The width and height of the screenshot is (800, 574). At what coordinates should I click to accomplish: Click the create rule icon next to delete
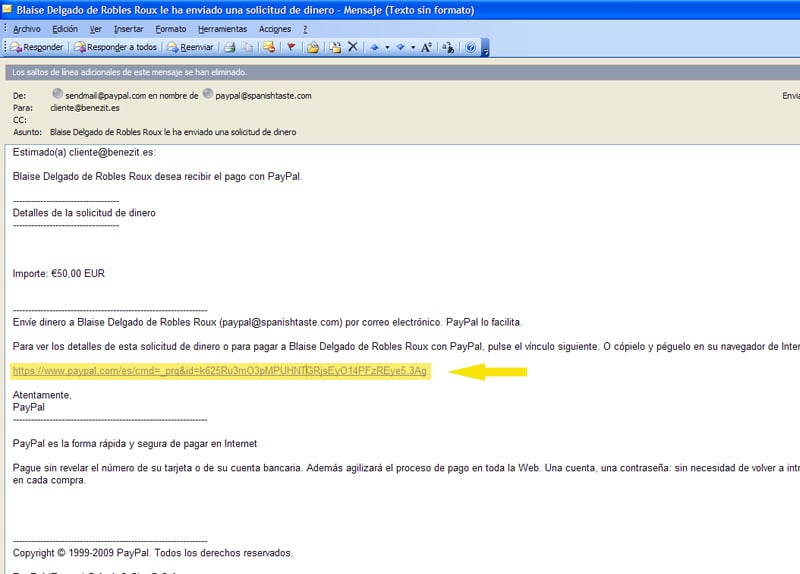point(335,47)
